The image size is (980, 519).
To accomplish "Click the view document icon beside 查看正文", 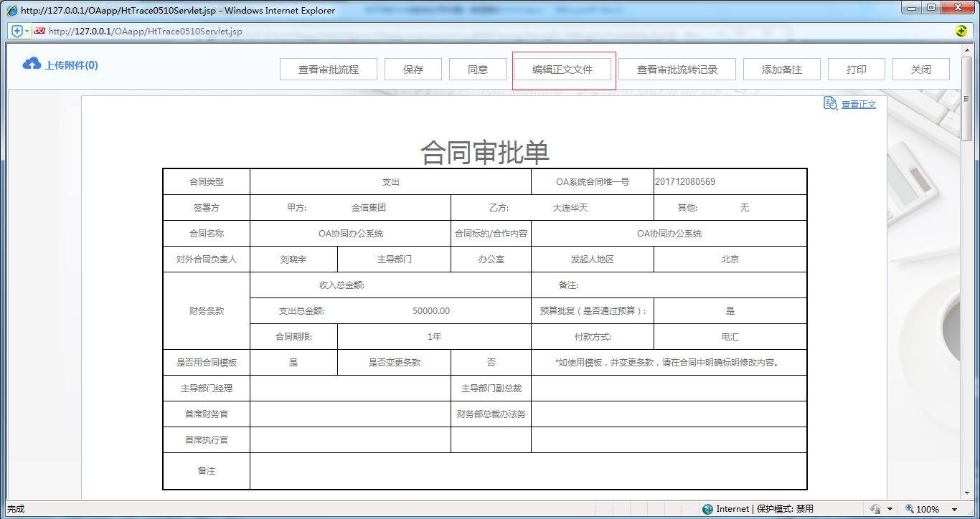I will click(829, 104).
